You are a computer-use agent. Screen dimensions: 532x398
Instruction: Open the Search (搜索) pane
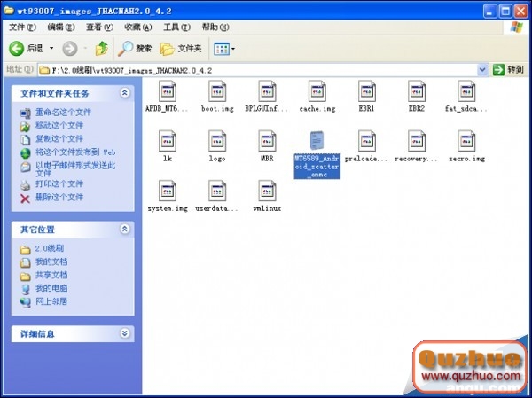tap(135, 49)
